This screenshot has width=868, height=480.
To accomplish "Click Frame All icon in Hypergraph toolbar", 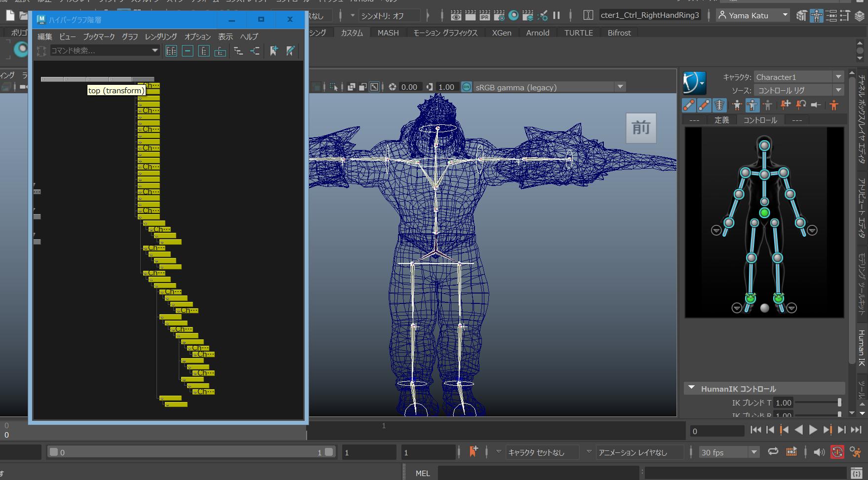I will 171,51.
